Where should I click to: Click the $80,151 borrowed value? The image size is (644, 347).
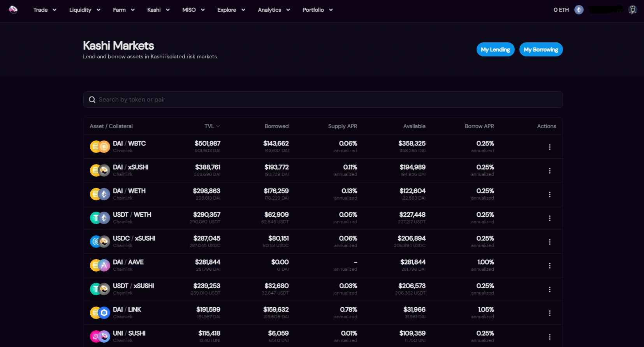278,238
